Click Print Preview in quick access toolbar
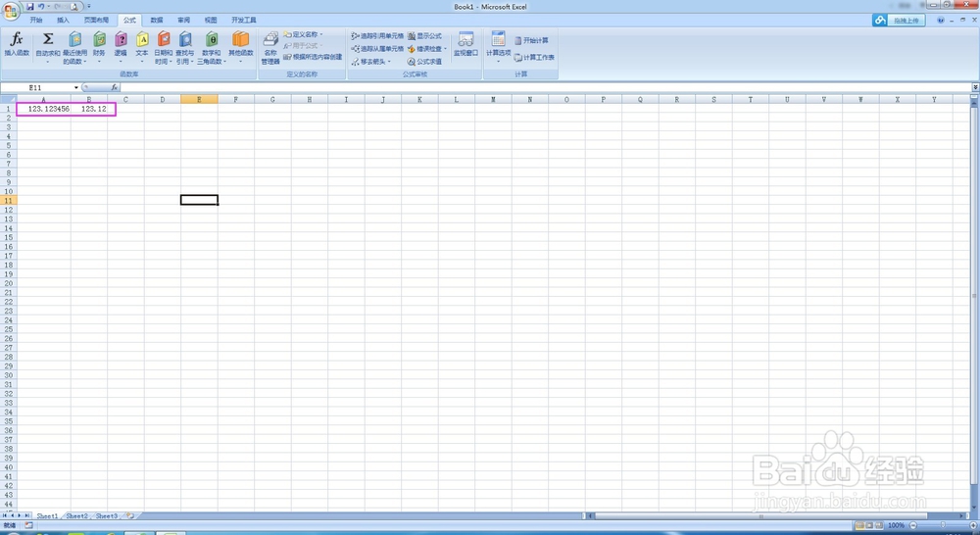980x535 pixels. coord(74,6)
